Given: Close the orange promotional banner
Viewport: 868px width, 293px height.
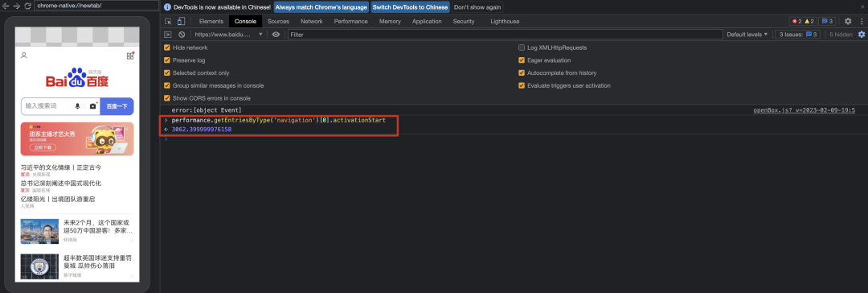Looking at the screenshot, I should (127, 130).
